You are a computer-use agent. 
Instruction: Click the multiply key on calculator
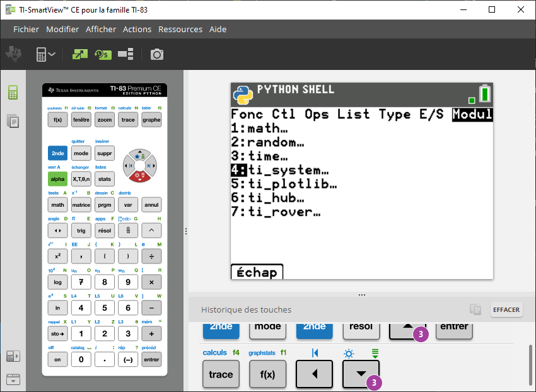pos(151,282)
